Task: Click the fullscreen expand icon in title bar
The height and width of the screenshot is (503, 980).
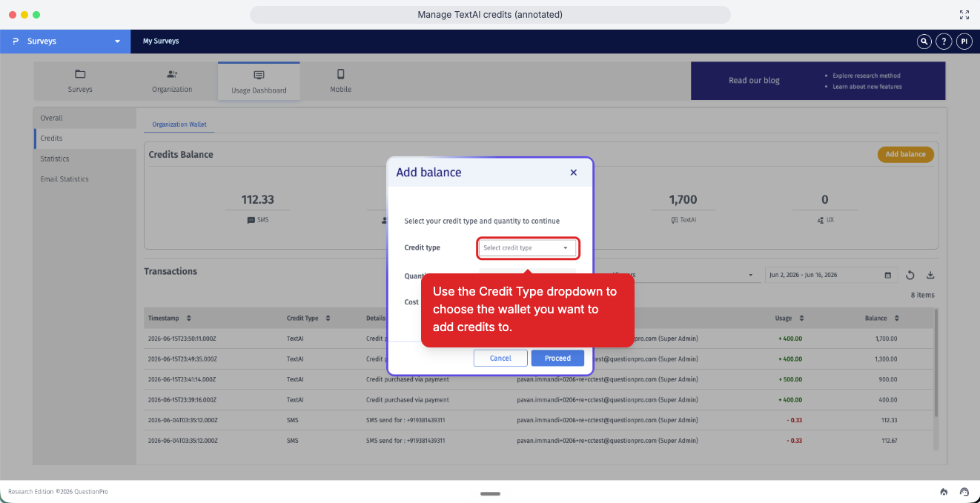Action: coord(964,15)
